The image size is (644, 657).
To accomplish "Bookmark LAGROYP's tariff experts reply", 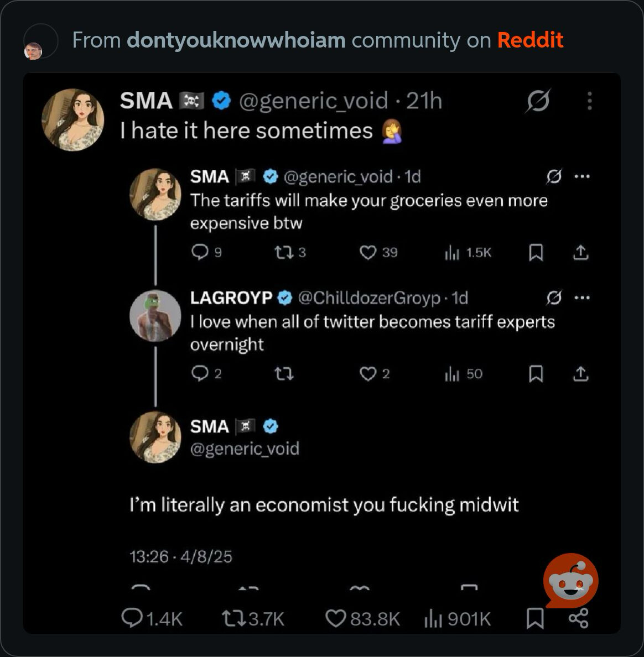I will [x=536, y=374].
